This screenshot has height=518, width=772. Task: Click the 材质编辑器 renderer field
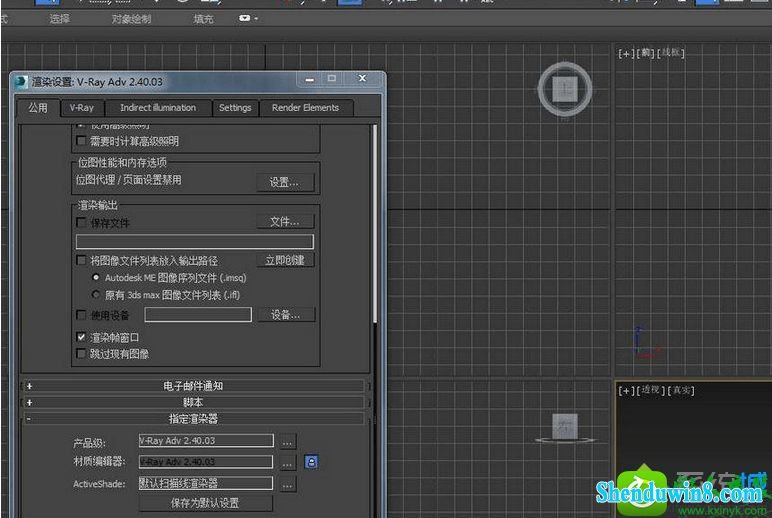pyautogui.click(x=206, y=462)
